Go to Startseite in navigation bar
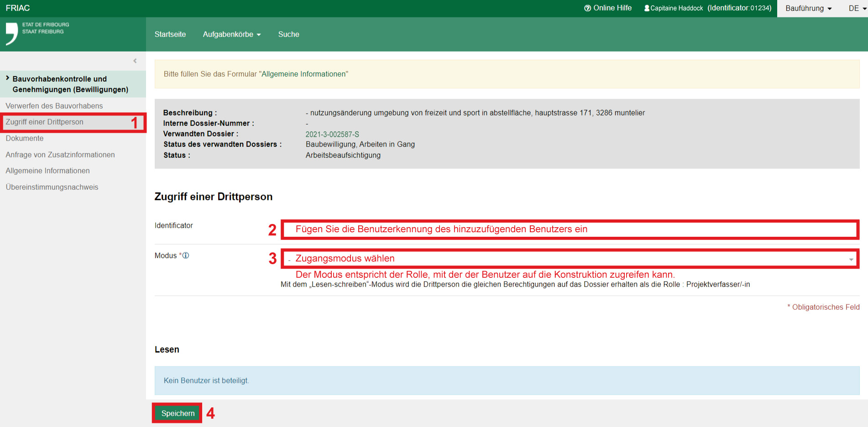This screenshot has width=868, height=427. (x=170, y=35)
